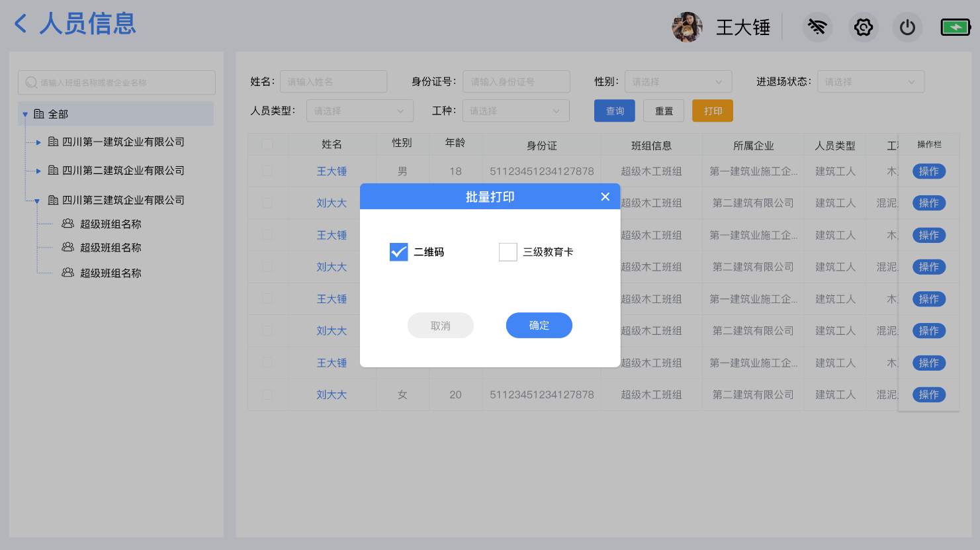
Task: Click the Wi-Fi disconnected status icon
Action: 817,27
